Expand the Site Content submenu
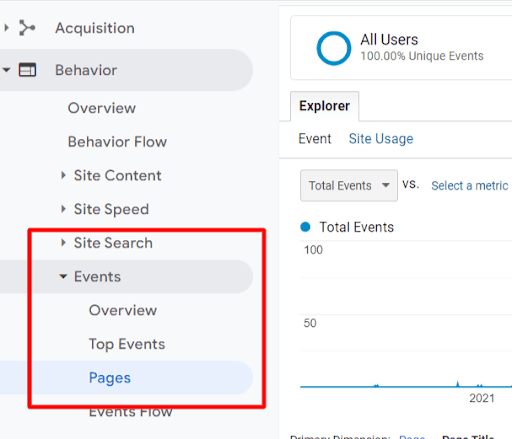Image resolution: width=512 pixels, height=439 pixels. point(63,175)
